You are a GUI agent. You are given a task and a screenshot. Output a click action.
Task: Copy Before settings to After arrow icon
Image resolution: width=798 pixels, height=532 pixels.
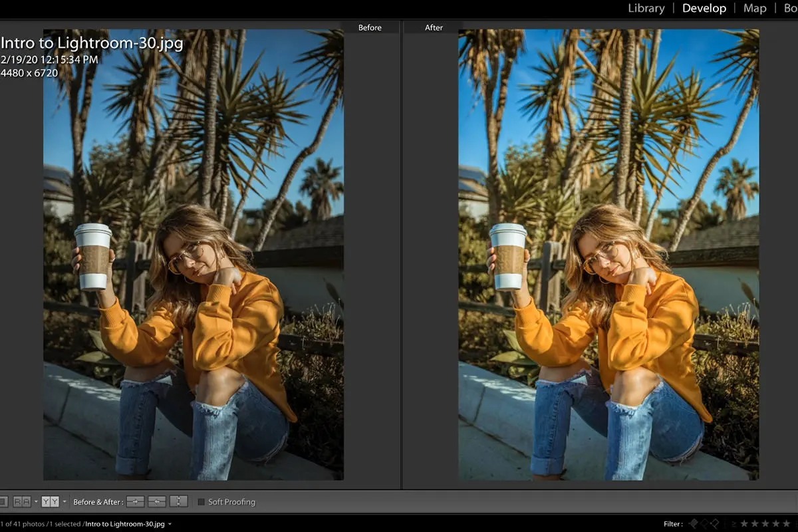[x=134, y=501]
